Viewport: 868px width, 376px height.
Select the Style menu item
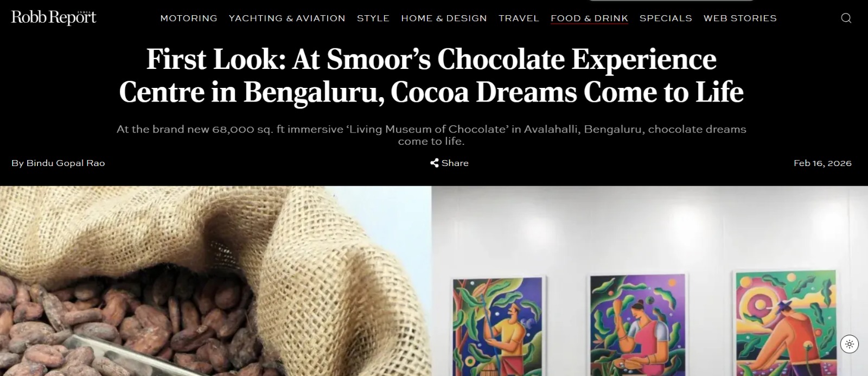coord(373,18)
